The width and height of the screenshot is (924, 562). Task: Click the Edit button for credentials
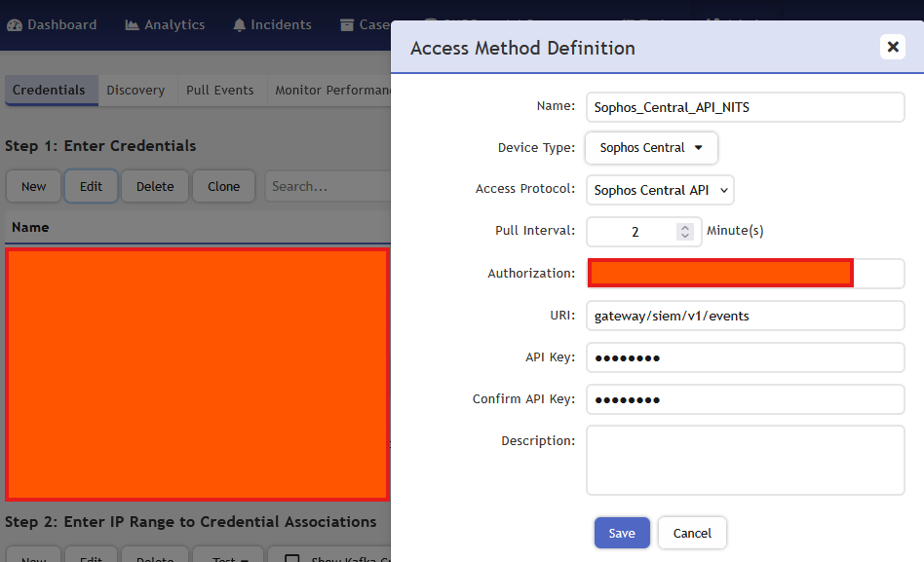[x=91, y=186]
